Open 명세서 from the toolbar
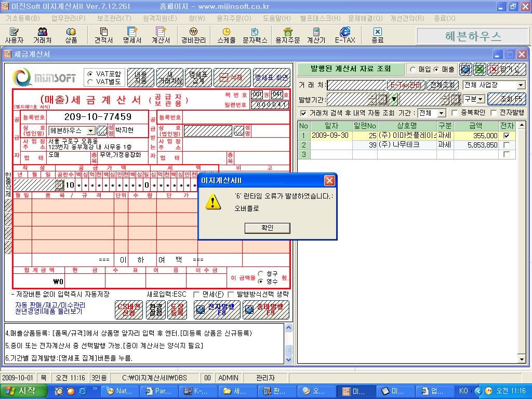This screenshot has height=399, width=532. (132, 35)
